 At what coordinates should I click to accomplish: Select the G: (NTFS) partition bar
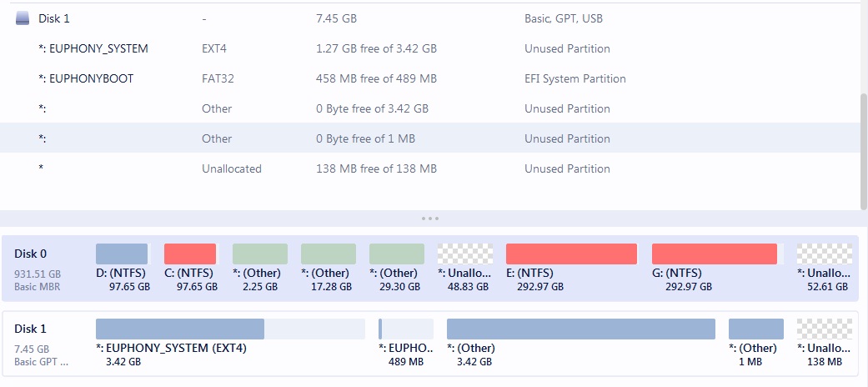tap(715, 254)
